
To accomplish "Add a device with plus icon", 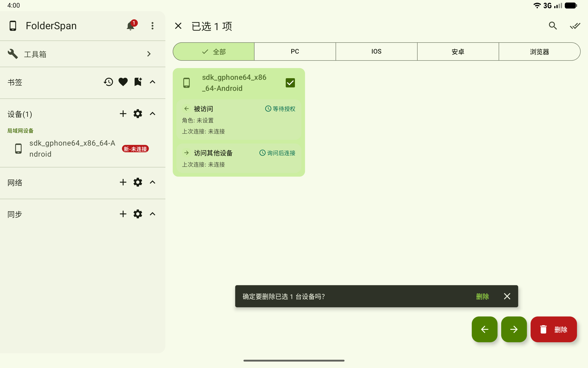I will click(123, 114).
